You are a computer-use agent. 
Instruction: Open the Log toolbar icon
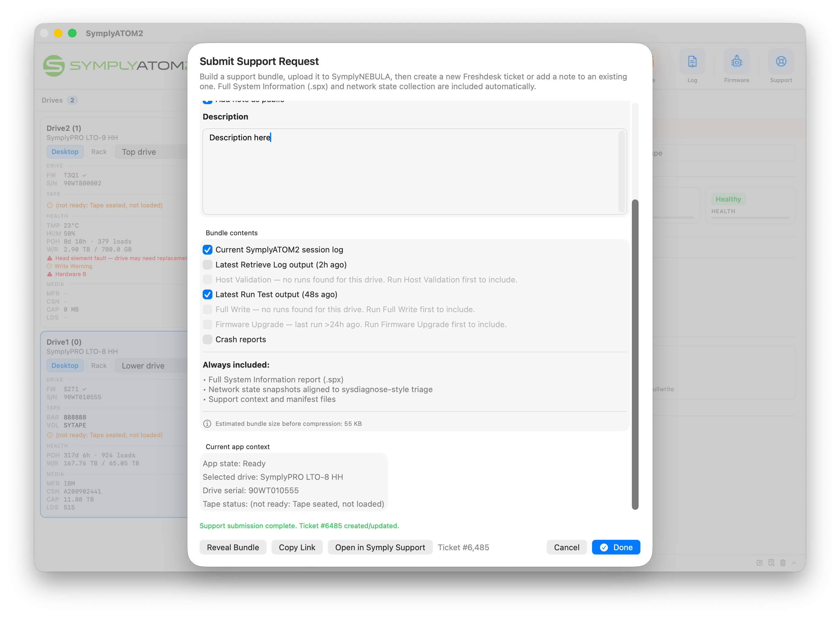point(692,62)
